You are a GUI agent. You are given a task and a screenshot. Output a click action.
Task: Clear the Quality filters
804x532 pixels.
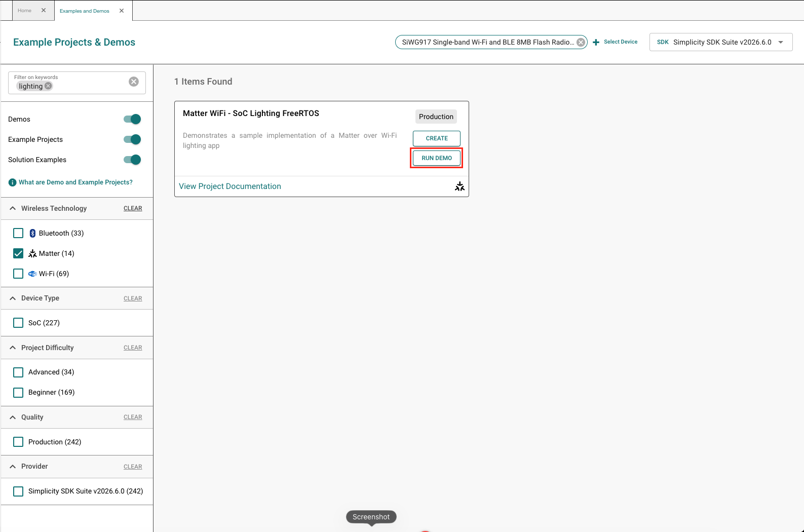(133, 417)
